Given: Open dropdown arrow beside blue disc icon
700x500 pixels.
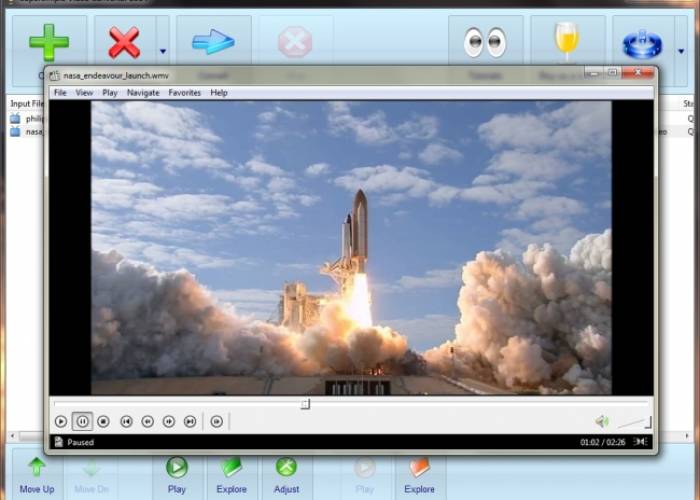Looking at the screenshot, I should pos(681,51).
